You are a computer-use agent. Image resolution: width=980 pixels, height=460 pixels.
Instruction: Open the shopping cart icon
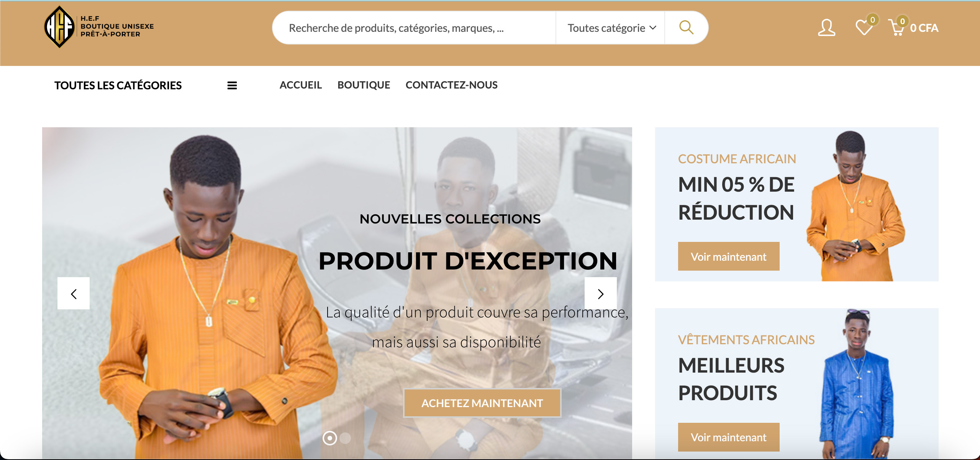[x=897, y=27]
